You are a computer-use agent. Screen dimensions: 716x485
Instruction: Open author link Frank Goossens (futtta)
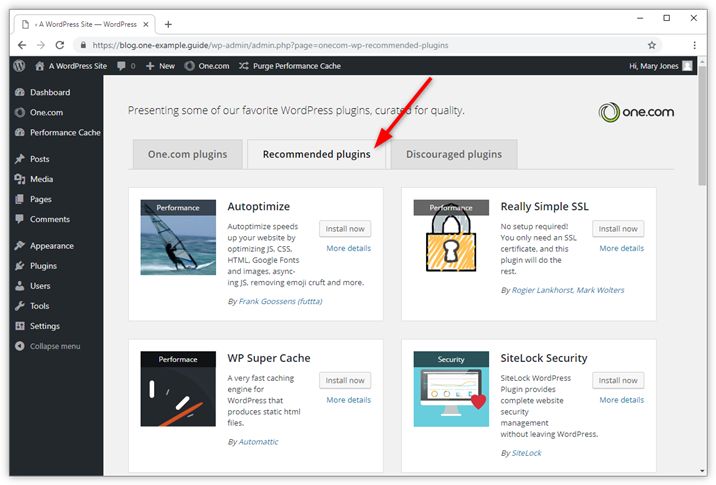(280, 301)
